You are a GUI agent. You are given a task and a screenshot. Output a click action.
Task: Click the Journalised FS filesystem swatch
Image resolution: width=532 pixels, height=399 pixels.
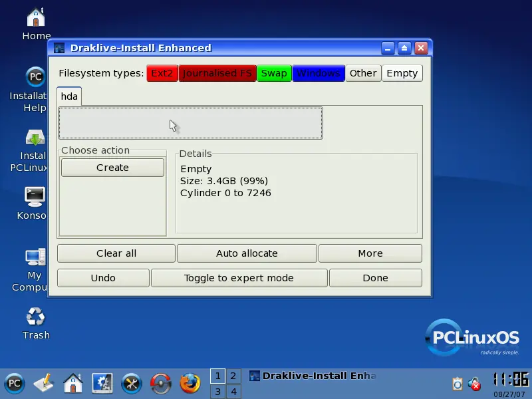pyautogui.click(x=217, y=73)
